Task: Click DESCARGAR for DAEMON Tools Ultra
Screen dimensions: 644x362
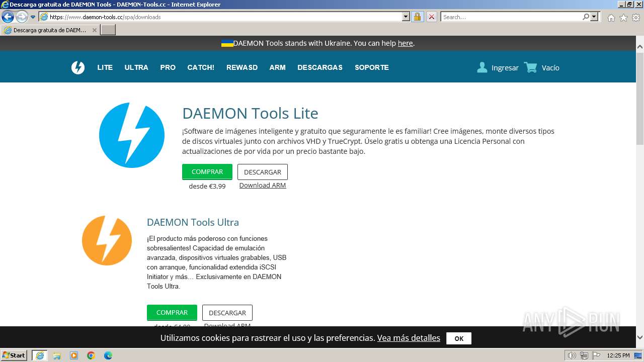Action: coord(227,313)
